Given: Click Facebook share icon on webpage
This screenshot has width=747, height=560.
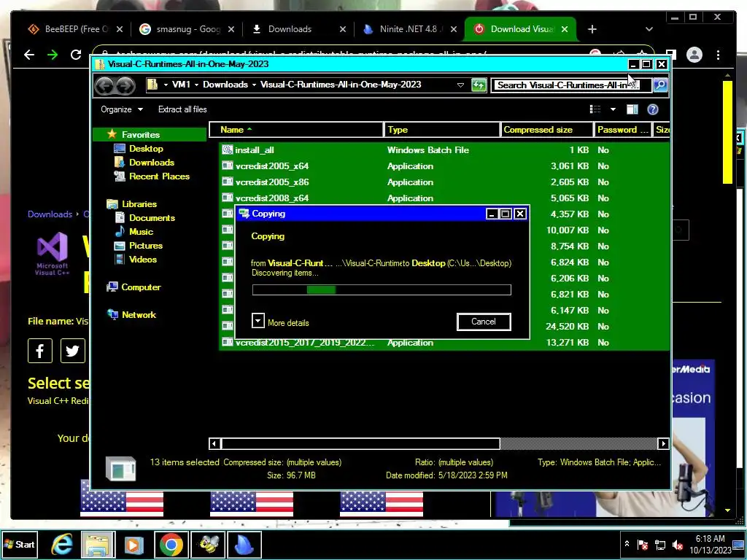Looking at the screenshot, I should coord(40,351).
